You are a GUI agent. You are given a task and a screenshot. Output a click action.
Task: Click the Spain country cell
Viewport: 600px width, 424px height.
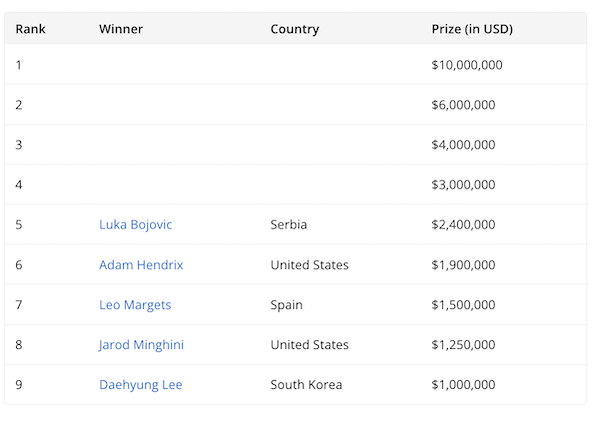click(x=286, y=305)
